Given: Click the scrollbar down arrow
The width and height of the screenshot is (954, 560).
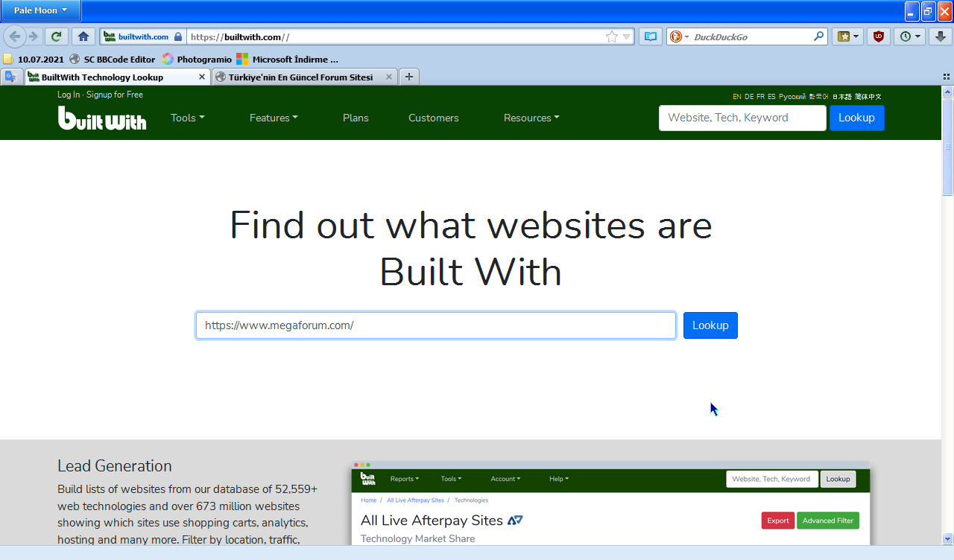Looking at the screenshot, I should [948, 538].
